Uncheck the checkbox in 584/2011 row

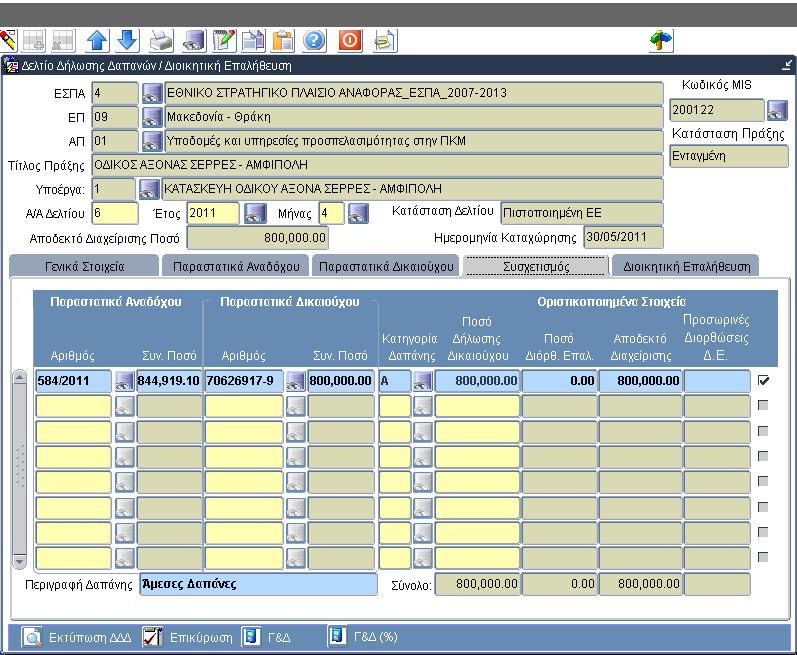click(763, 380)
